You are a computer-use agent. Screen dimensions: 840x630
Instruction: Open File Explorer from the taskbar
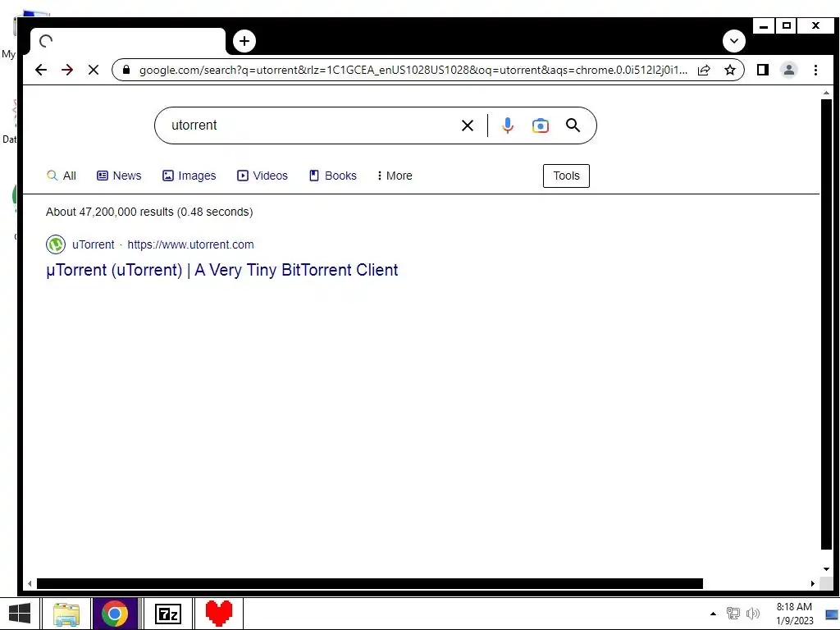(x=66, y=614)
